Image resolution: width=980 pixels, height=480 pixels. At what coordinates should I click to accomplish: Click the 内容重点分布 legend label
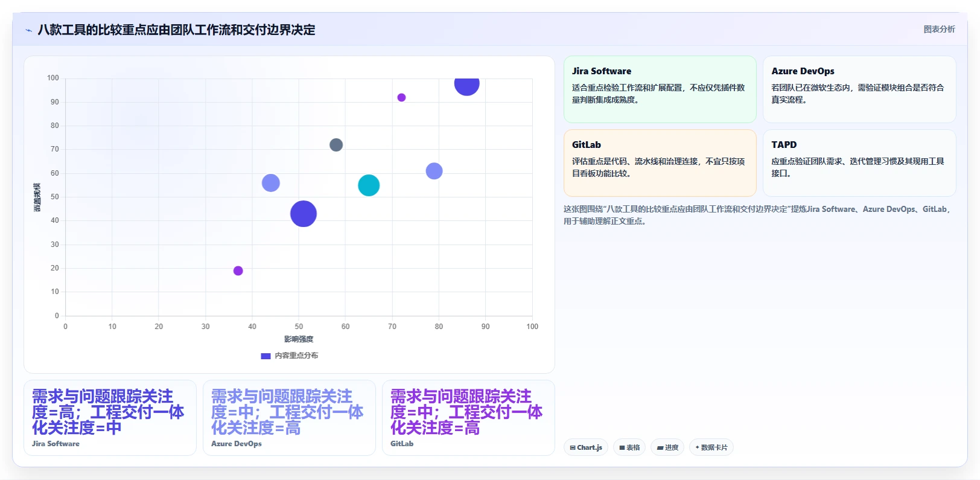click(x=296, y=356)
